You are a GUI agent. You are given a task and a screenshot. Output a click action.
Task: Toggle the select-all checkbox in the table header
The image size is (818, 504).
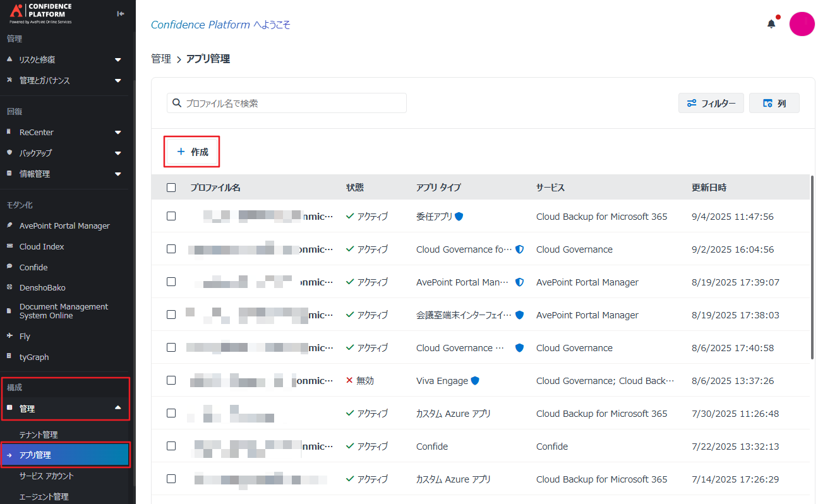tap(171, 188)
